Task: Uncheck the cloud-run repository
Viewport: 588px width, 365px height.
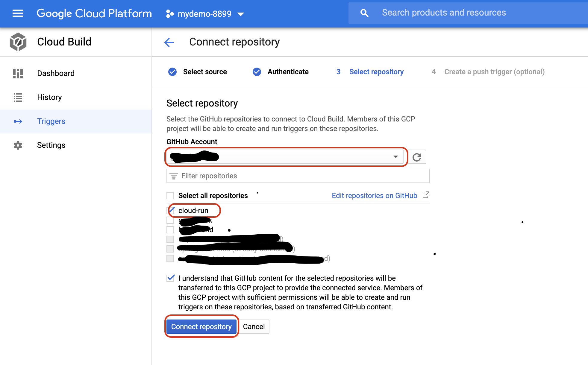Action: [170, 210]
